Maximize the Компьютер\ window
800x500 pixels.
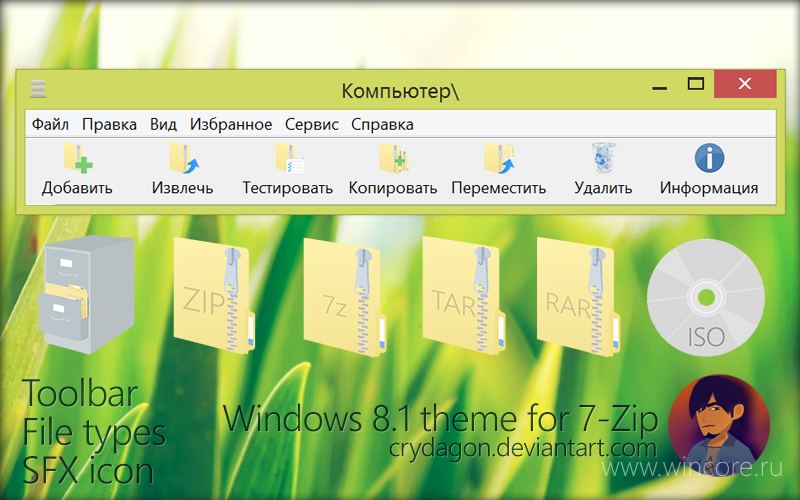point(695,84)
